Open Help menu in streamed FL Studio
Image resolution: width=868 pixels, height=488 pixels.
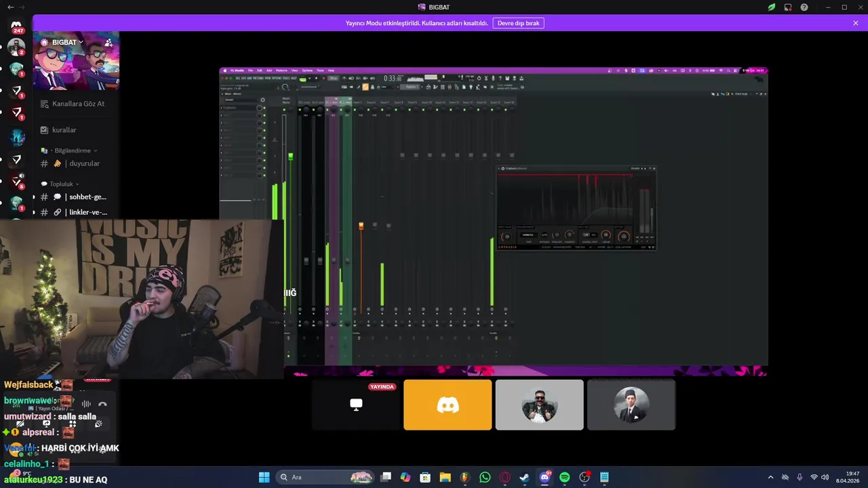[x=331, y=70]
